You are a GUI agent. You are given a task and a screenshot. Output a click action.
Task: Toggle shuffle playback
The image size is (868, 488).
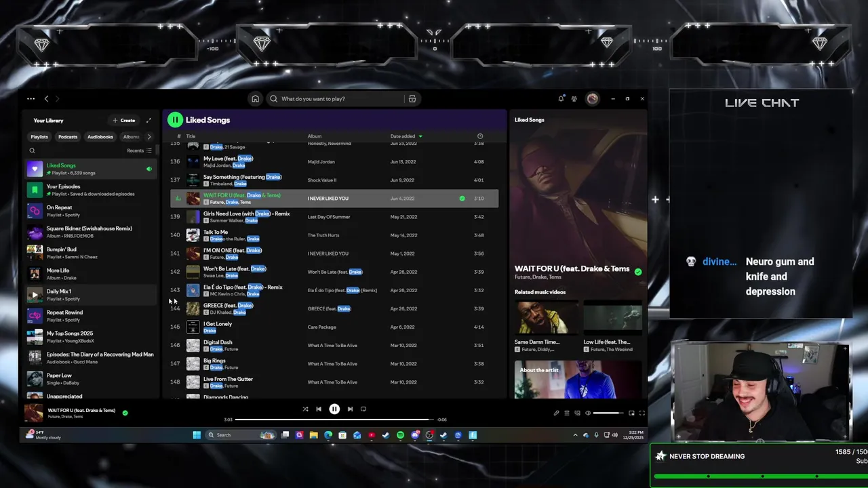305,409
